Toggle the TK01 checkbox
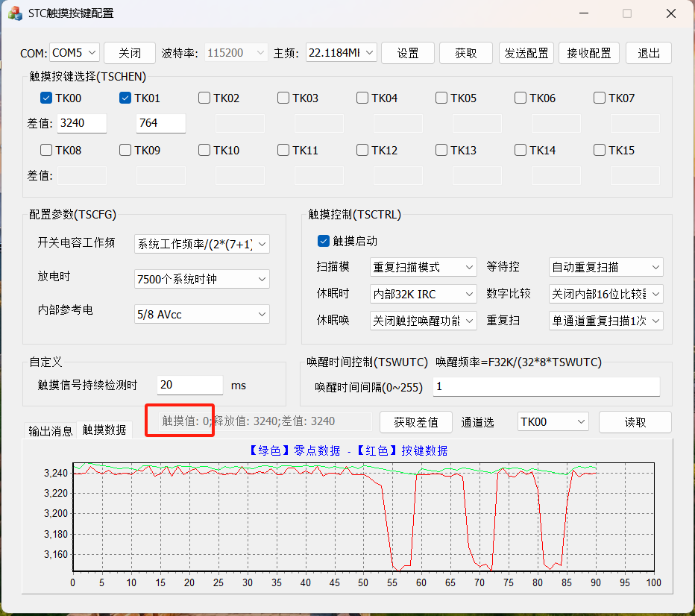Screen dimensions: 695x616 [x=125, y=98]
